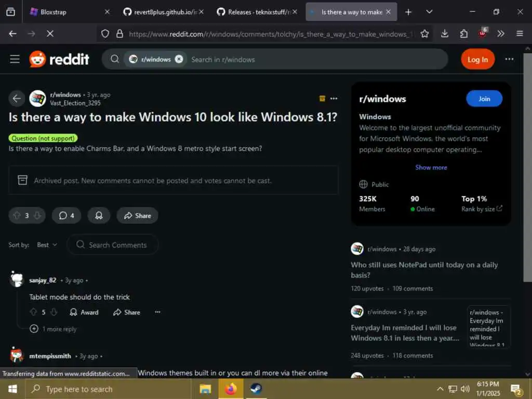Open the Rank by size external link
The image size is (532, 399).
(x=482, y=209)
